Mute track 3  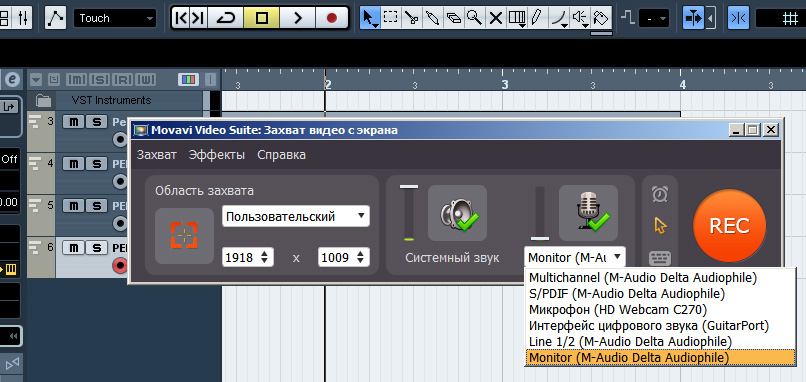click(x=74, y=121)
